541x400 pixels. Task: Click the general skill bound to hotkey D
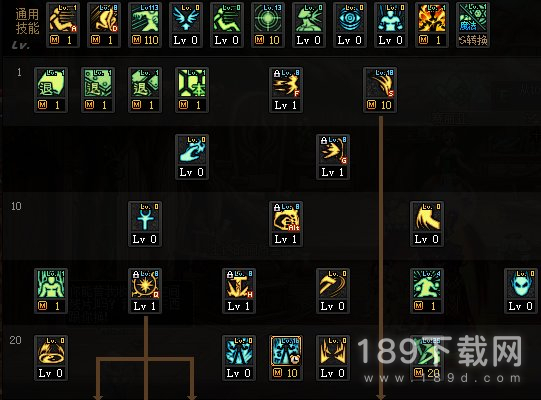tap(104, 25)
